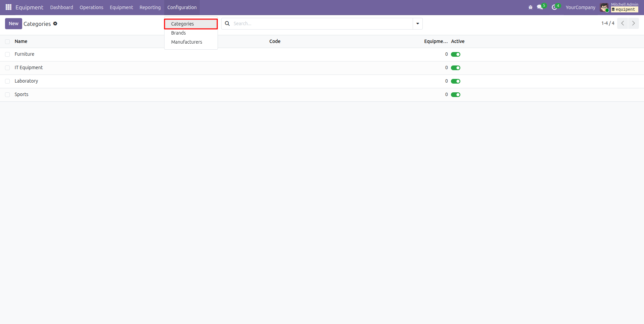Disable Active switch for Sports

point(456,95)
